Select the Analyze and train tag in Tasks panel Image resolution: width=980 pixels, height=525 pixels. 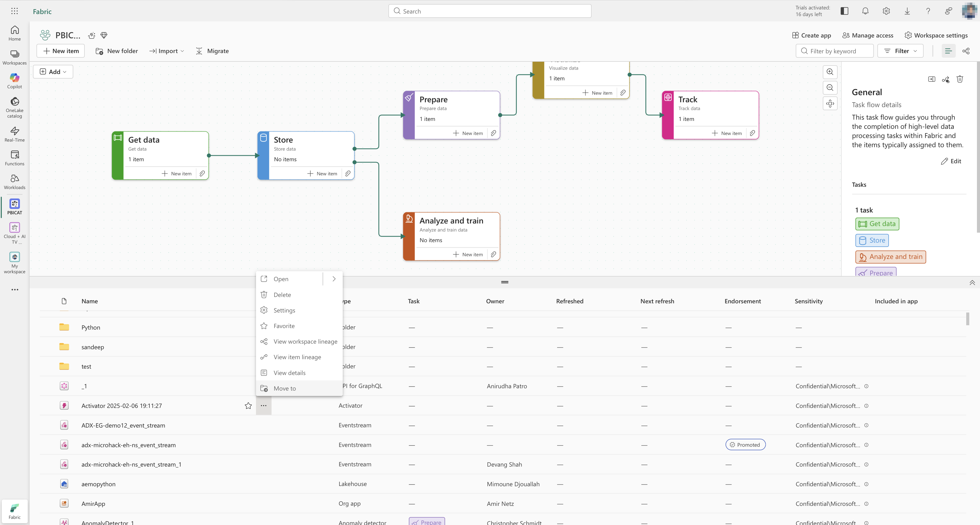(891, 257)
